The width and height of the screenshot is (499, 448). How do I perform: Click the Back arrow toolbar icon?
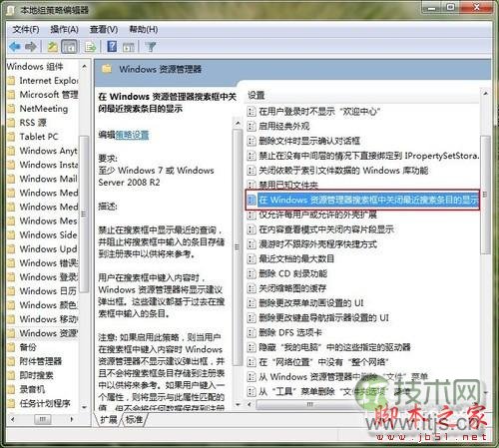(x=15, y=47)
